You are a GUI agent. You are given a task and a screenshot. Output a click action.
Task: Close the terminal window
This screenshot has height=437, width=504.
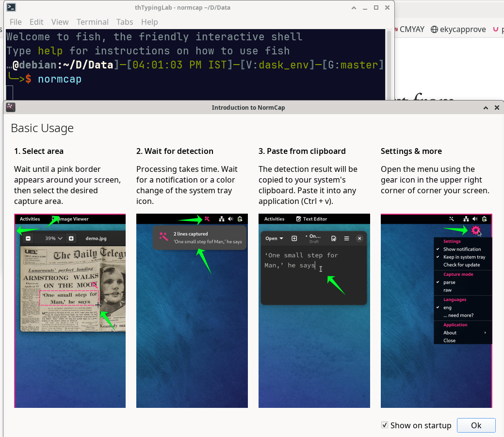pyautogui.click(x=387, y=8)
